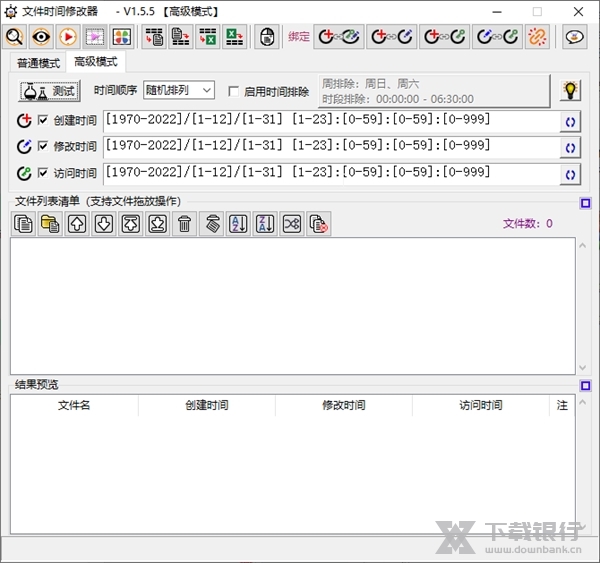Click the trash can delete icon
Screen dimensions: 600x563
point(184,224)
